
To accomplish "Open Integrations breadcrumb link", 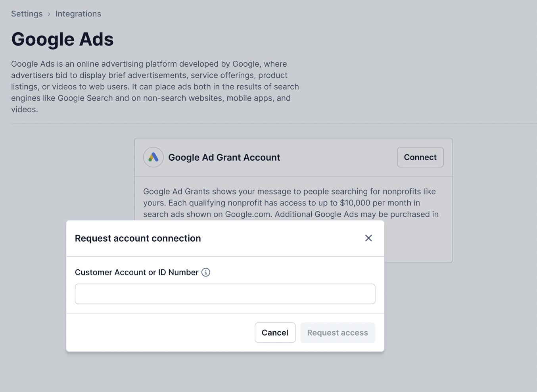I will (x=78, y=14).
